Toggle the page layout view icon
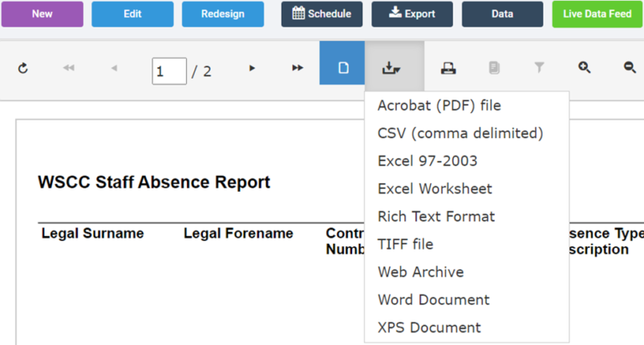 342,68
